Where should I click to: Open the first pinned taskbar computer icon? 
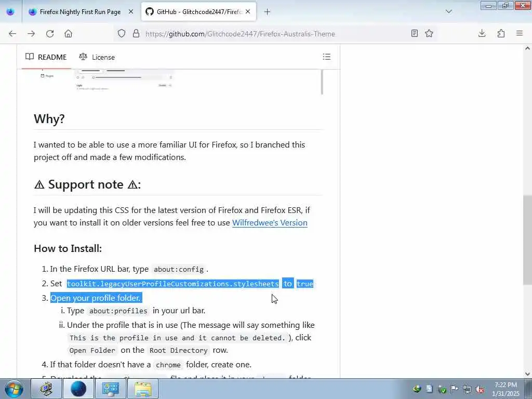tap(46, 389)
